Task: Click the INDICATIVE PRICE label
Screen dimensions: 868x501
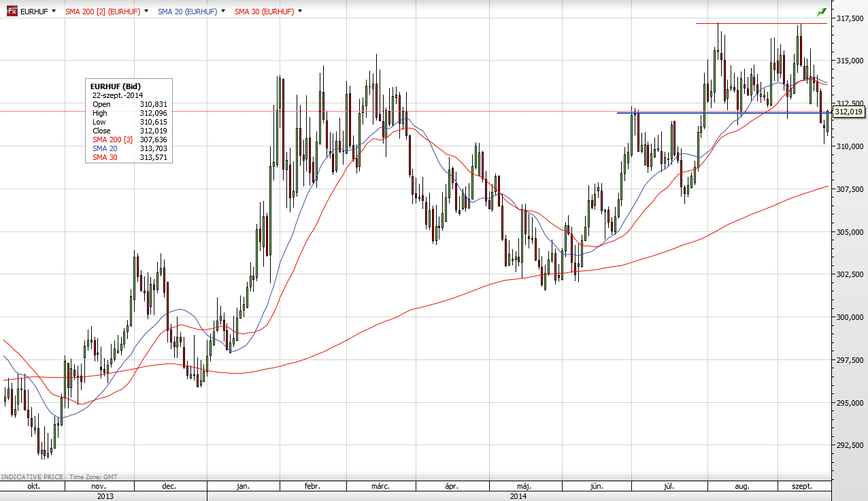Action: (x=33, y=477)
